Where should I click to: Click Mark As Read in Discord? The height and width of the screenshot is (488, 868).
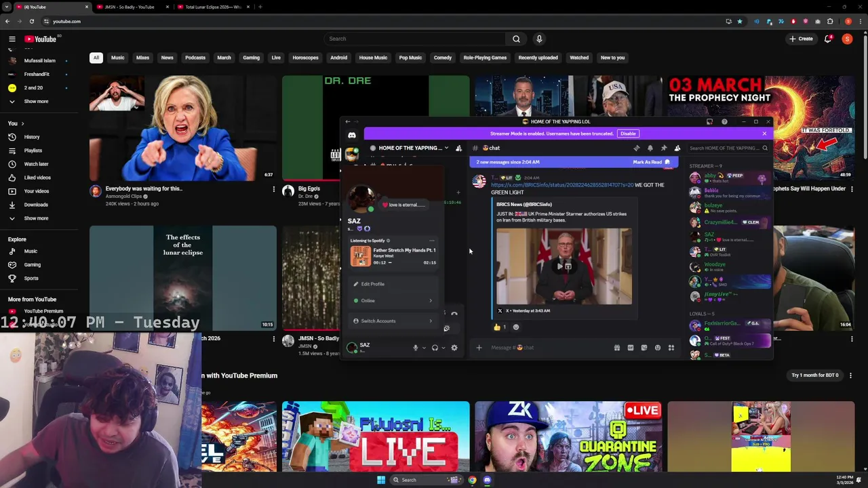point(651,162)
